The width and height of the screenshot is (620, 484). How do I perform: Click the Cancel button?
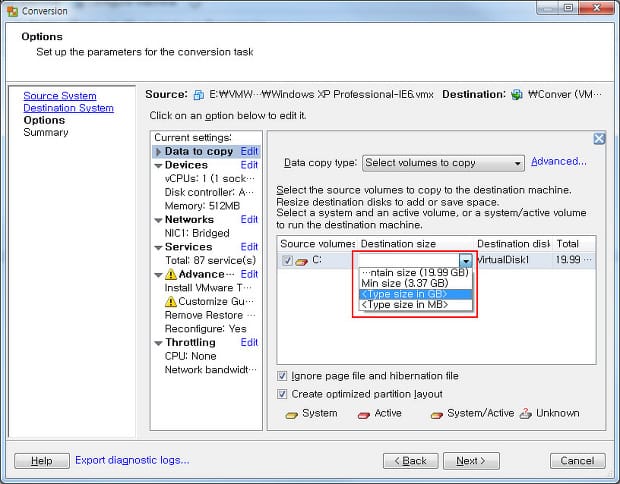578,461
